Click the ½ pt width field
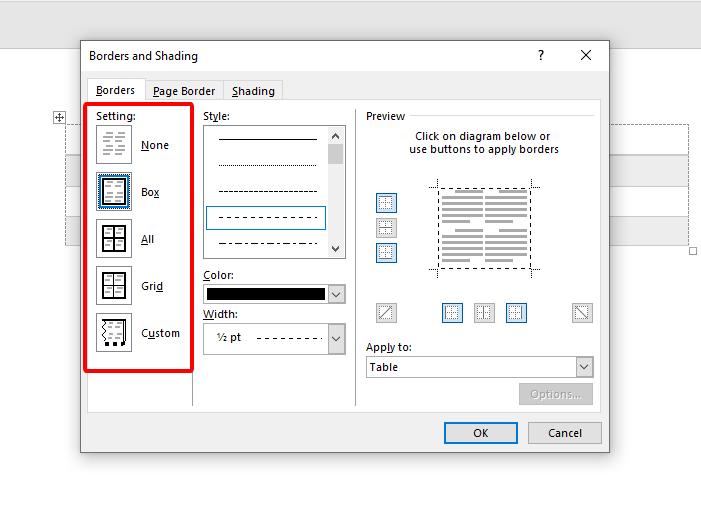701x513 pixels. 266,339
